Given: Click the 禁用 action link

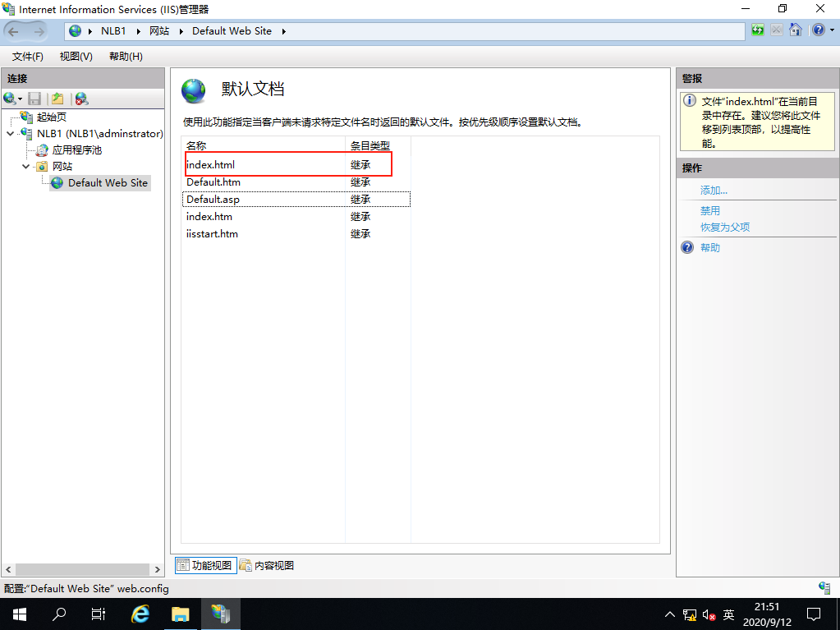Looking at the screenshot, I should point(709,210).
